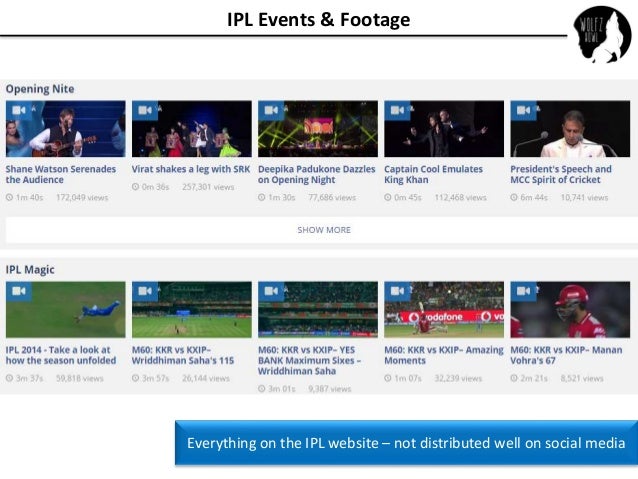638x479 pixels.
Task: Play the Shane Watson guitar thumbnail
Action: (x=66, y=129)
